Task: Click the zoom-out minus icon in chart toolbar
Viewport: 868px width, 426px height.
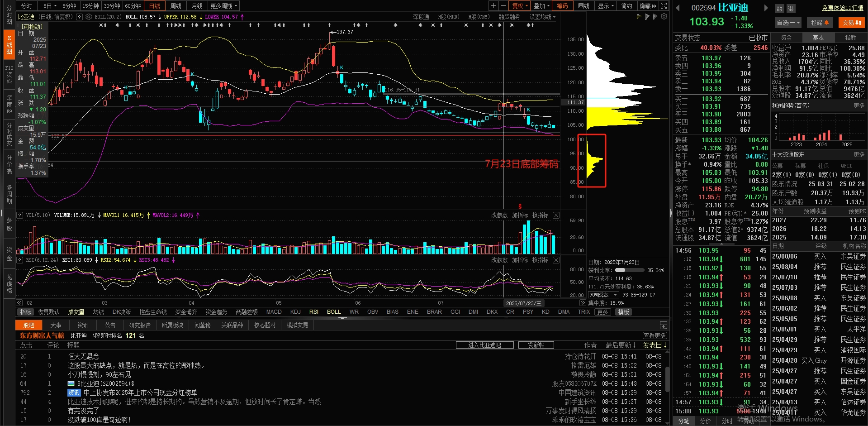Action: click(503, 6)
